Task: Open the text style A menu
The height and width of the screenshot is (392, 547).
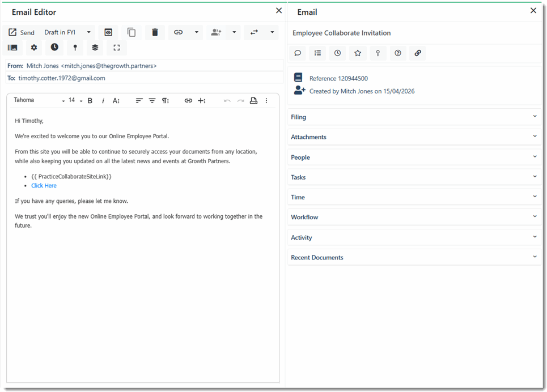Action: click(x=116, y=101)
